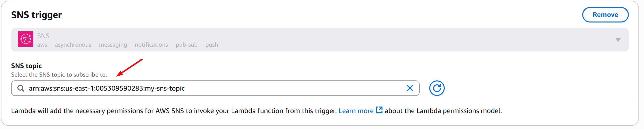Click the external link icon beside Learn more
The height and width of the screenshot is (129, 644).
pyautogui.click(x=379, y=110)
